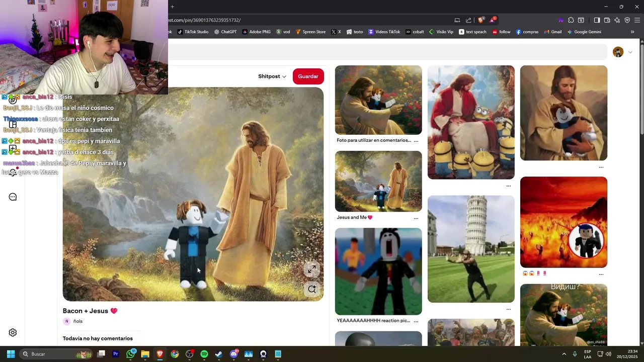The image size is (644, 362).
Task: Open the browser extensions puzzle icon
Action: coord(571,20)
